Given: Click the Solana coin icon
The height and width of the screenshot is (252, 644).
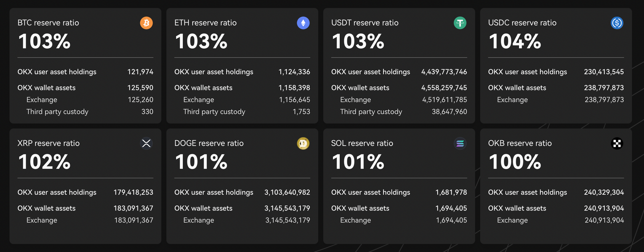Looking at the screenshot, I should (x=460, y=143).
